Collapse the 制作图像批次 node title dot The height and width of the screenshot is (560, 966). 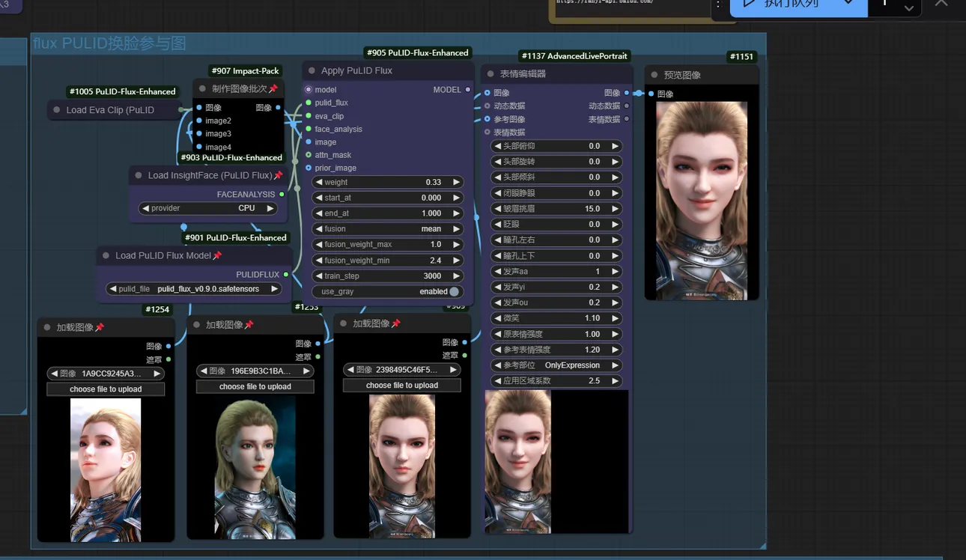pyautogui.click(x=202, y=88)
